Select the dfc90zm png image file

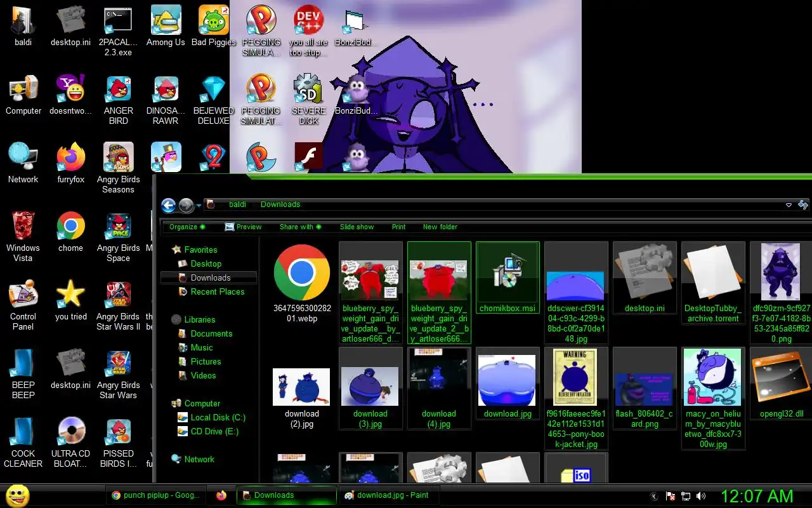click(780, 293)
